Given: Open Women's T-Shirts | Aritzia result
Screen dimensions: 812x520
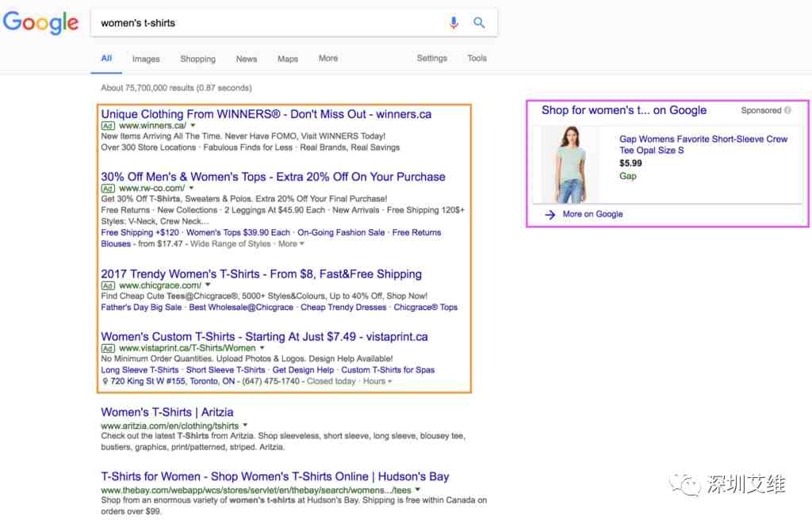Looking at the screenshot, I should (167, 412).
